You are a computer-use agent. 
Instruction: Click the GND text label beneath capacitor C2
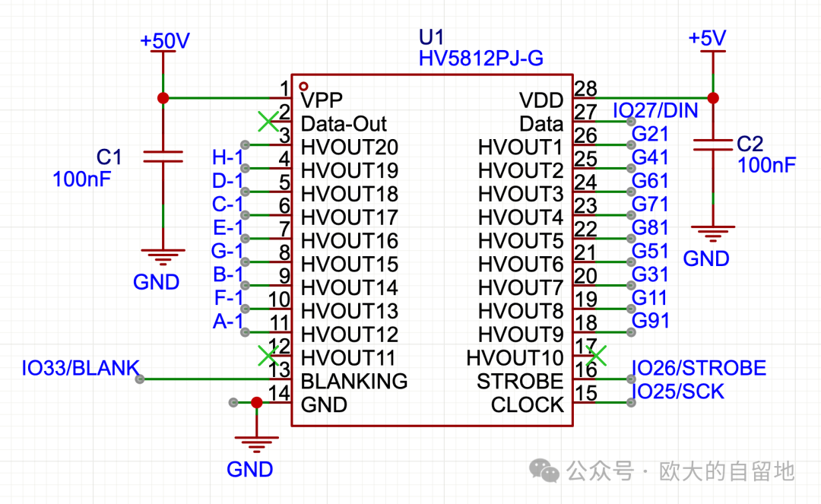[x=705, y=258]
